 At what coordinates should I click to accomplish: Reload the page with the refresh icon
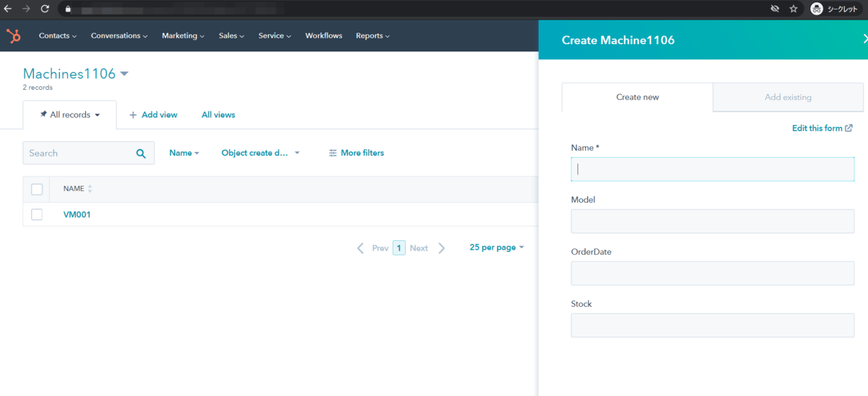(x=45, y=9)
